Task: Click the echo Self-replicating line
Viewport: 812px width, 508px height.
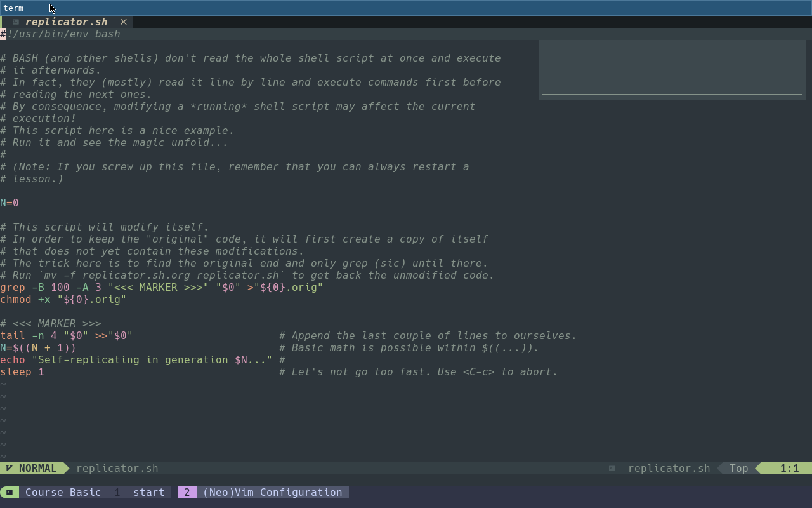Action: coord(136,359)
